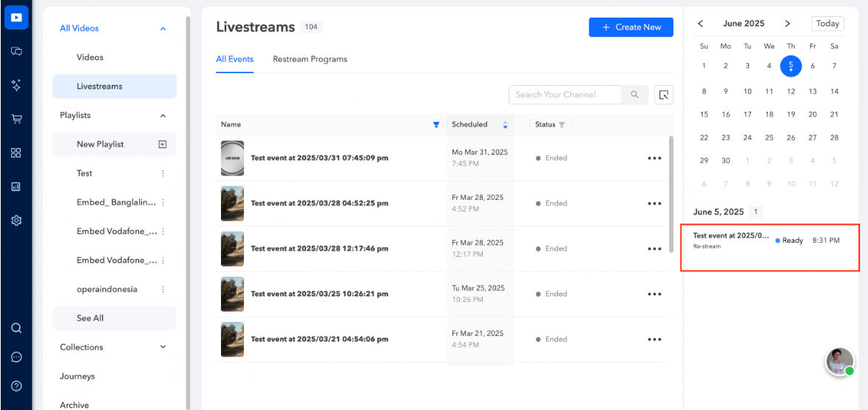868x410 pixels.
Task: Open the operaindonesia playlist
Action: click(107, 289)
